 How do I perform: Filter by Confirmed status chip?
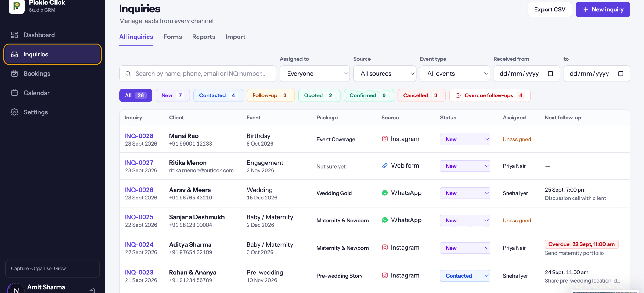coord(369,95)
